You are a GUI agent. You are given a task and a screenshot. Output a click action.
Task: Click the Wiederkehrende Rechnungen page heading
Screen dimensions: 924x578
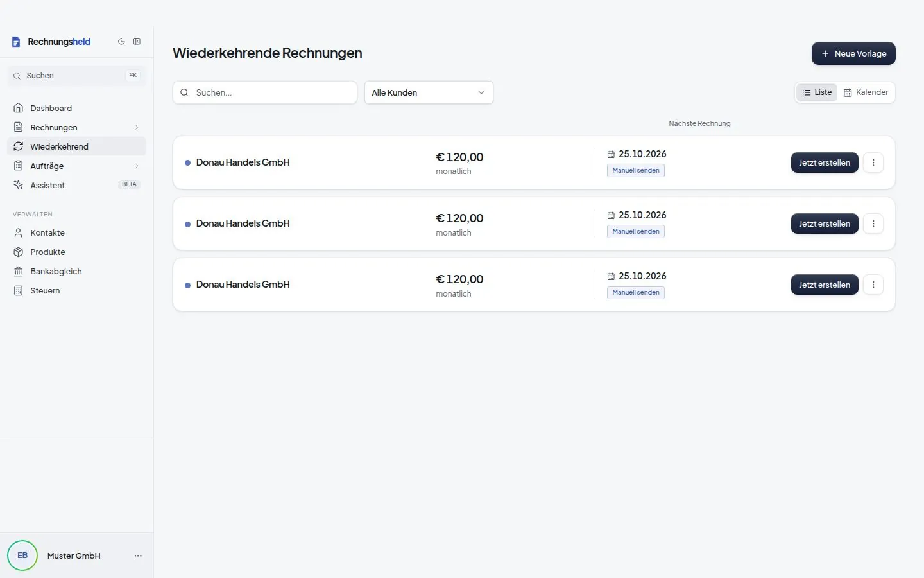(x=268, y=53)
